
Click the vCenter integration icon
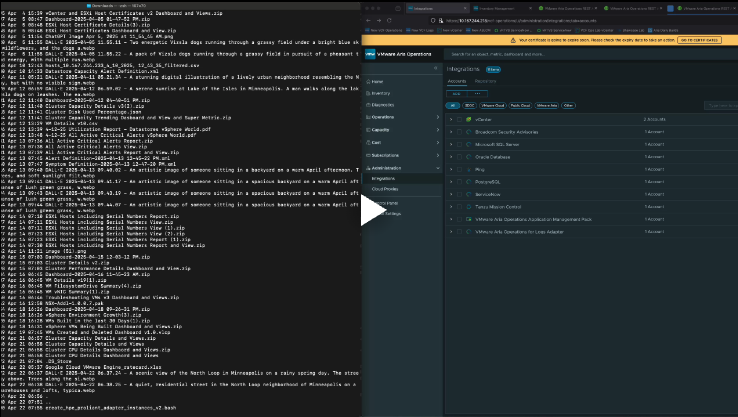click(469, 120)
